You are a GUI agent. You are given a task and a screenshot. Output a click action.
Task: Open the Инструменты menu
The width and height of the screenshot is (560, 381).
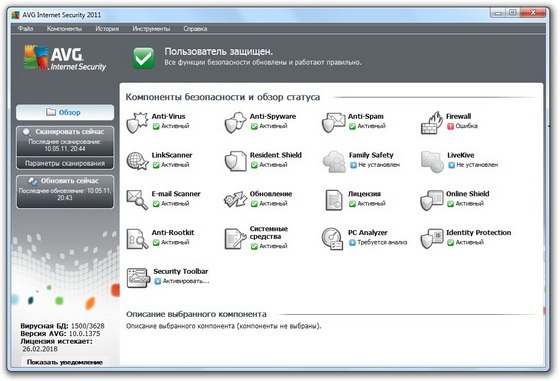(x=151, y=29)
